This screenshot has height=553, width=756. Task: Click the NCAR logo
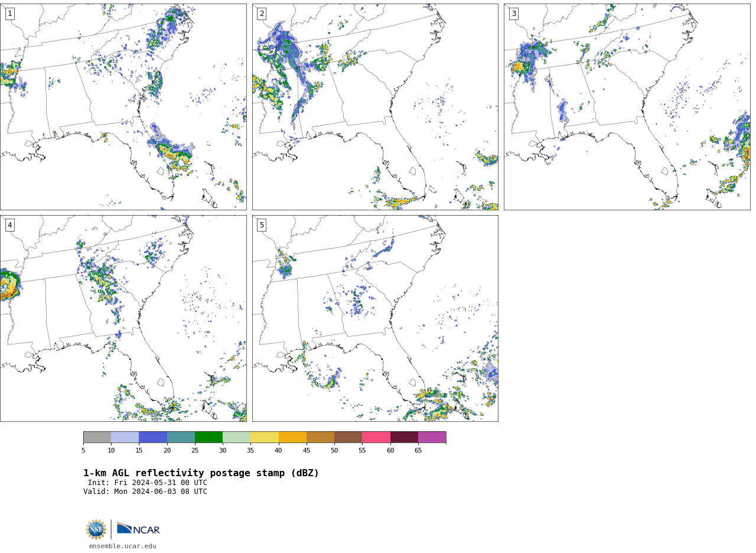pos(138,529)
